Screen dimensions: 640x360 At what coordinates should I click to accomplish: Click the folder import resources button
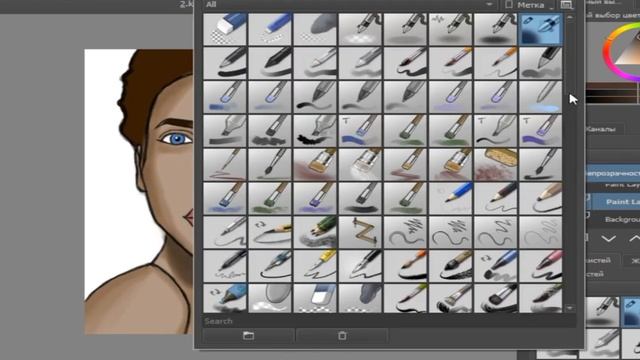[248, 336]
